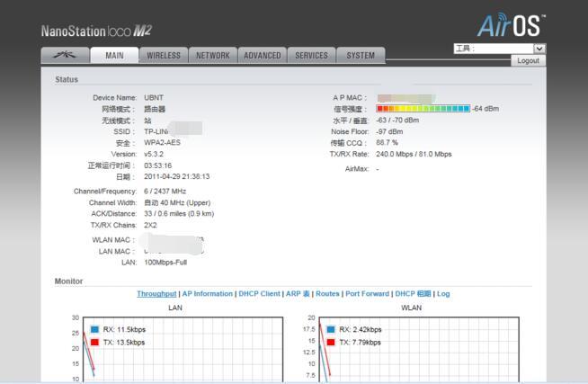This screenshot has width=588, height=384.
Task: Open Port Forward link
Action: [x=367, y=294]
